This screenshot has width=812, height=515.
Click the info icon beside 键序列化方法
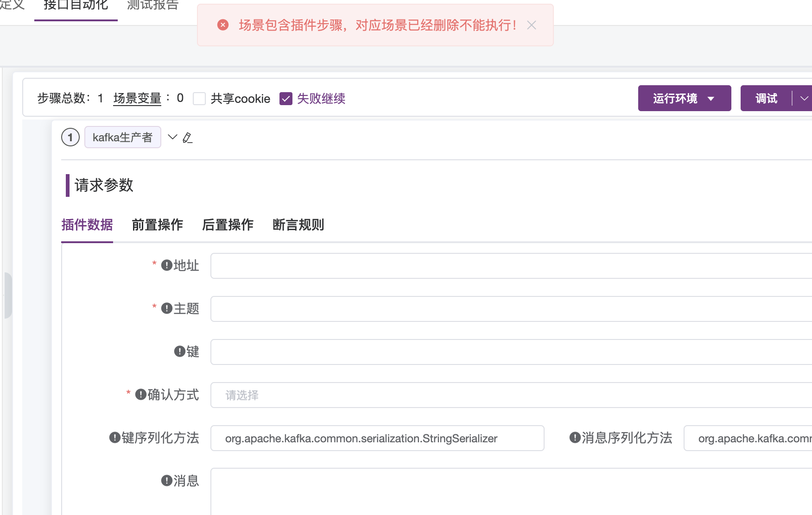point(115,438)
